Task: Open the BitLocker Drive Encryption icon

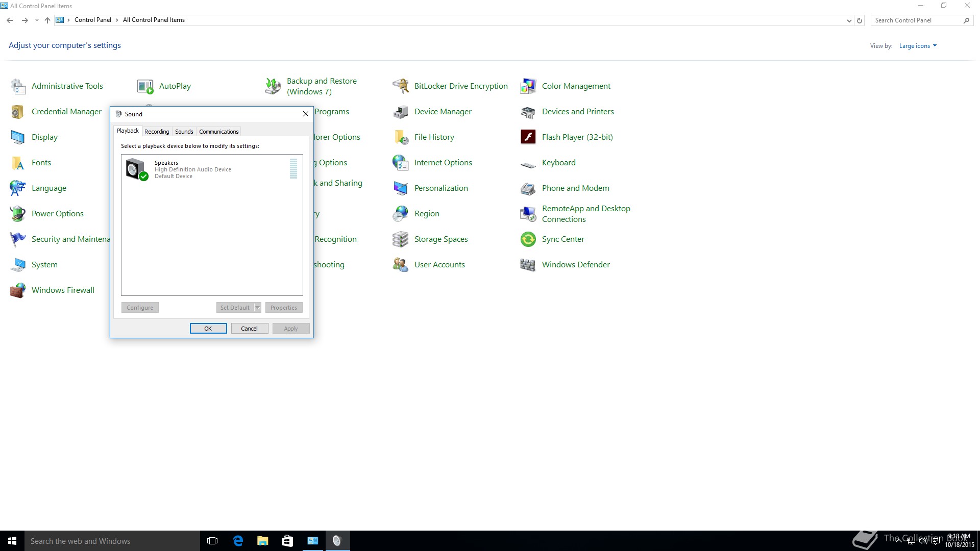Action: click(x=401, y=86)
